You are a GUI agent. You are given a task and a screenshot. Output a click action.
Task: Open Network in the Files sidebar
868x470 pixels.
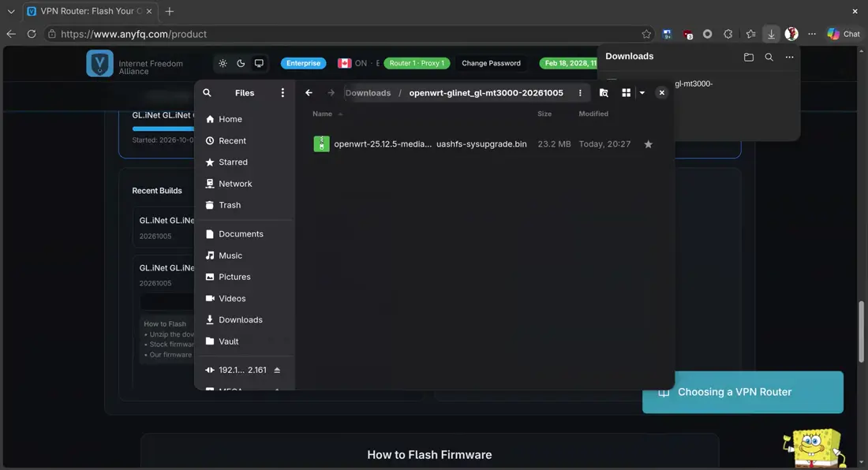(x=244, y=184)
